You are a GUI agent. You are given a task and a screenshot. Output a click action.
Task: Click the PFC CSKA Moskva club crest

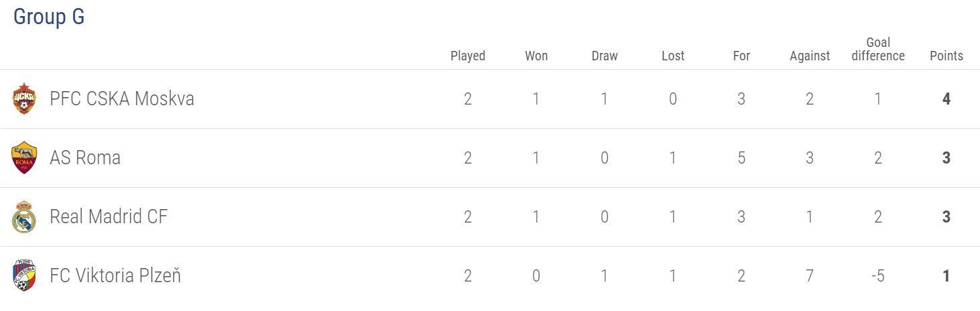(24, 99)
